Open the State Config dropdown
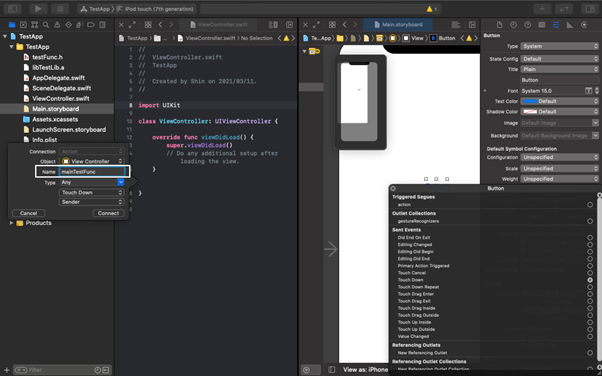Image resolution: width=602 pixels, height=376 pixels. [559, 59]
